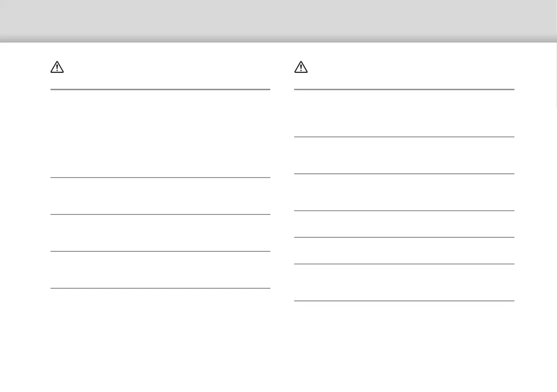Screen dimensions: 557x392
Task: Select the fifth, narrow row in right column
Action: click(404, 250)
